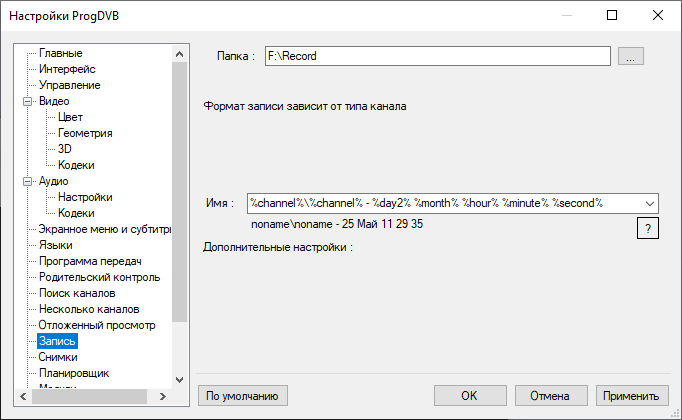Click the Применить button
Viewport: 682px width, 420px height.
[632, 396]
